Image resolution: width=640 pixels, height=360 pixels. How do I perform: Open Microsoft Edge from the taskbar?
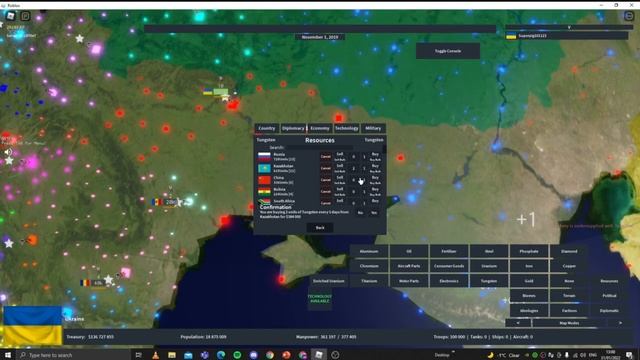click(221, 355)
